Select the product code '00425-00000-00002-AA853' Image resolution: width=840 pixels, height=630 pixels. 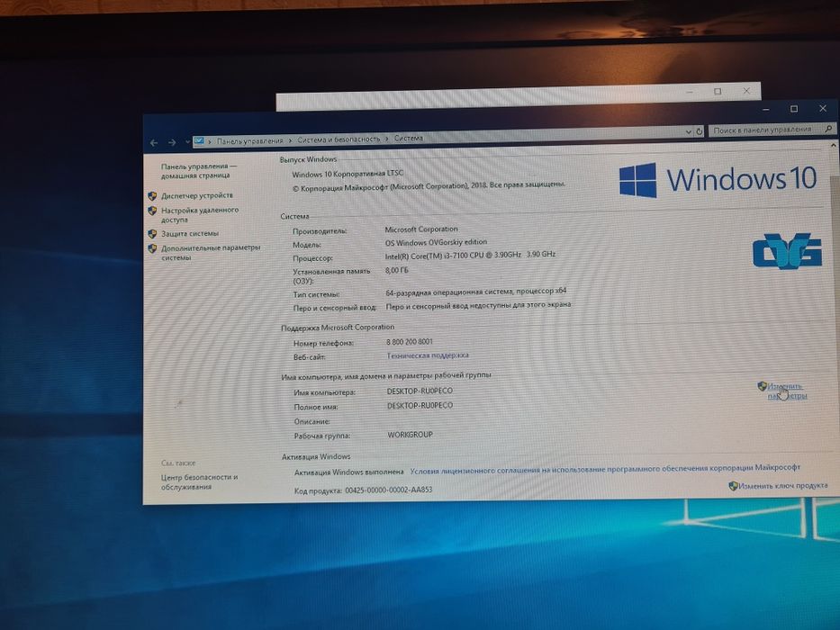[388, 490]
